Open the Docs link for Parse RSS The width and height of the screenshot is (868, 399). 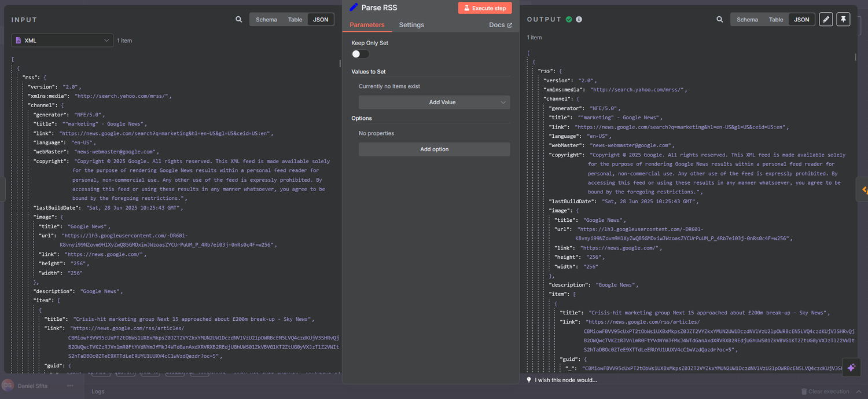[500, 25]
